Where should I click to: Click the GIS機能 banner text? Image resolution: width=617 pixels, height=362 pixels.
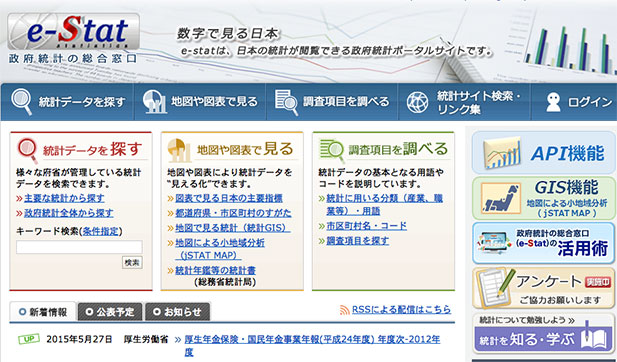pyautogui.click(x=566, y=188)
